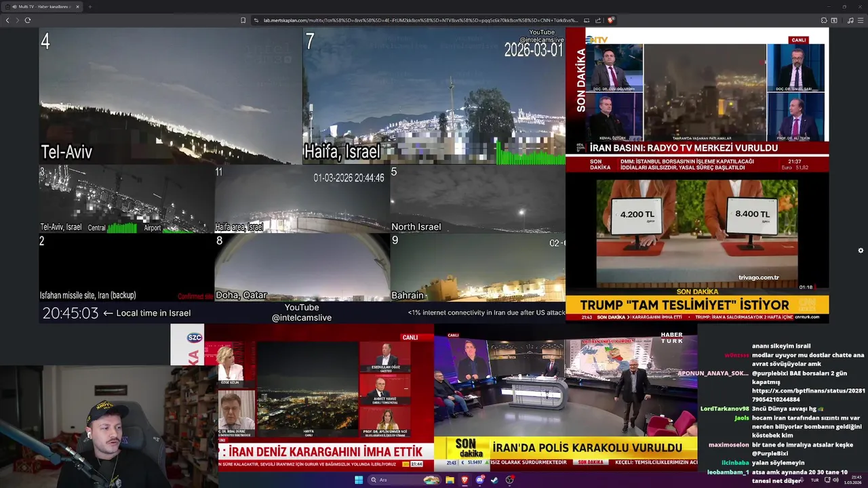Viewport: 868px width, 488px height.
Task: Open the page settings gear icon
Action: [x=861, y=250]
